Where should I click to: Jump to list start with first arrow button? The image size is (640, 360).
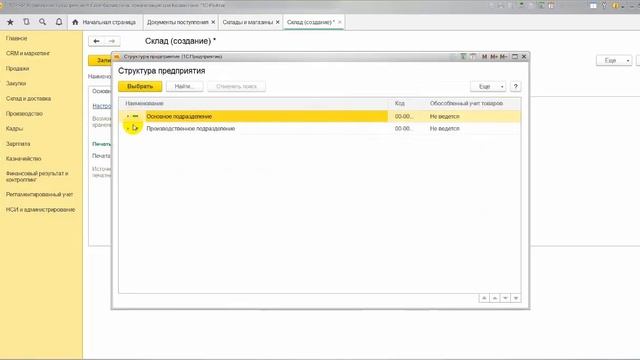point(484,298)
